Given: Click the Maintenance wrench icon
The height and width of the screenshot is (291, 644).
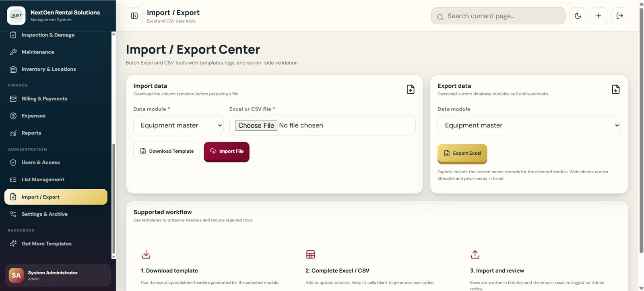Looking at the screenshot, I should click(13, 52).
